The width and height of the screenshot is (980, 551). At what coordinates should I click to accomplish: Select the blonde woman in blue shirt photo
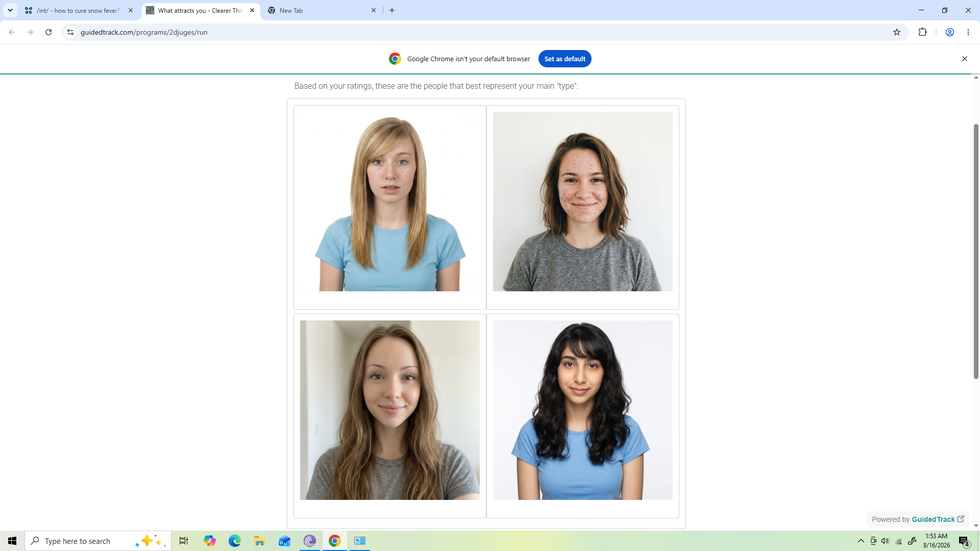pos(390,202)
